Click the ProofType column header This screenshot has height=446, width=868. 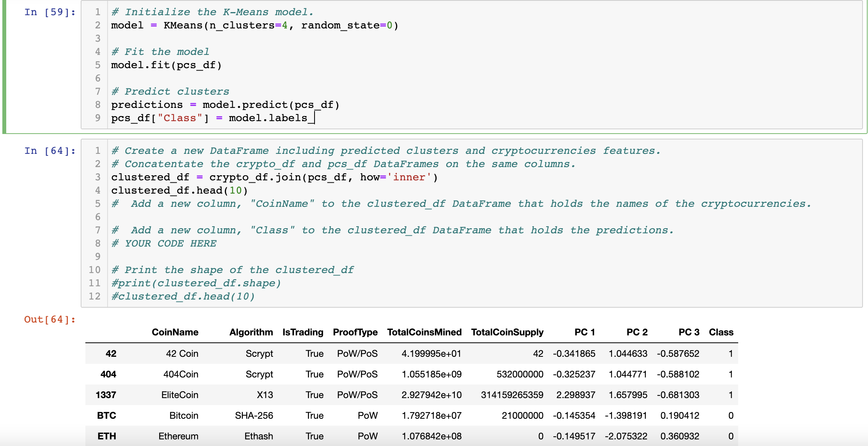coord(355,332)
